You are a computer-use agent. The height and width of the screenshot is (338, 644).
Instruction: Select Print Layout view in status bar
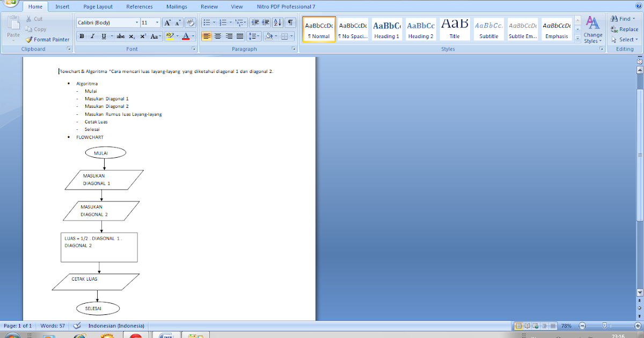[x=518, y=326]
